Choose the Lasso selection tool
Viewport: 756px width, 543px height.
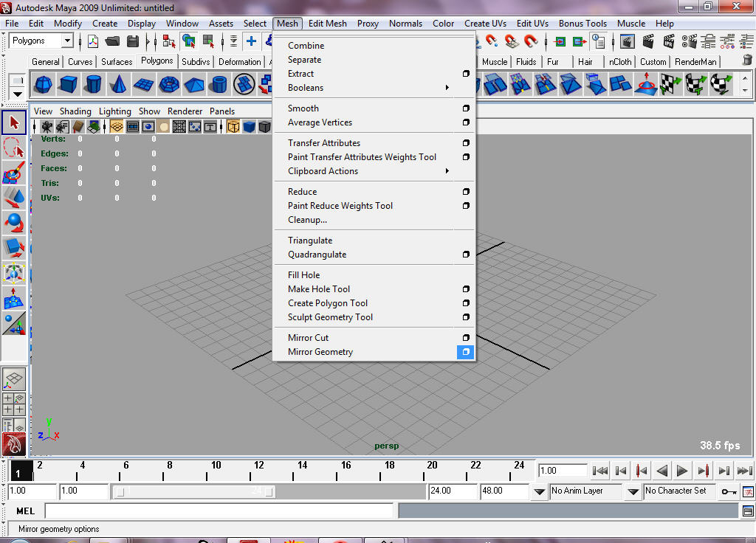coord(14,148)
